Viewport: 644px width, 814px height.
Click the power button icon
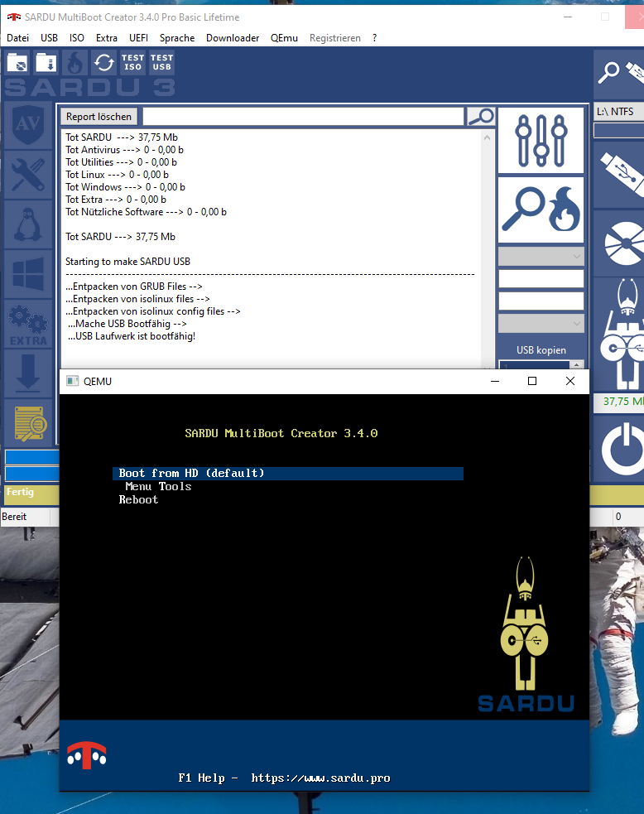[620, 449]
